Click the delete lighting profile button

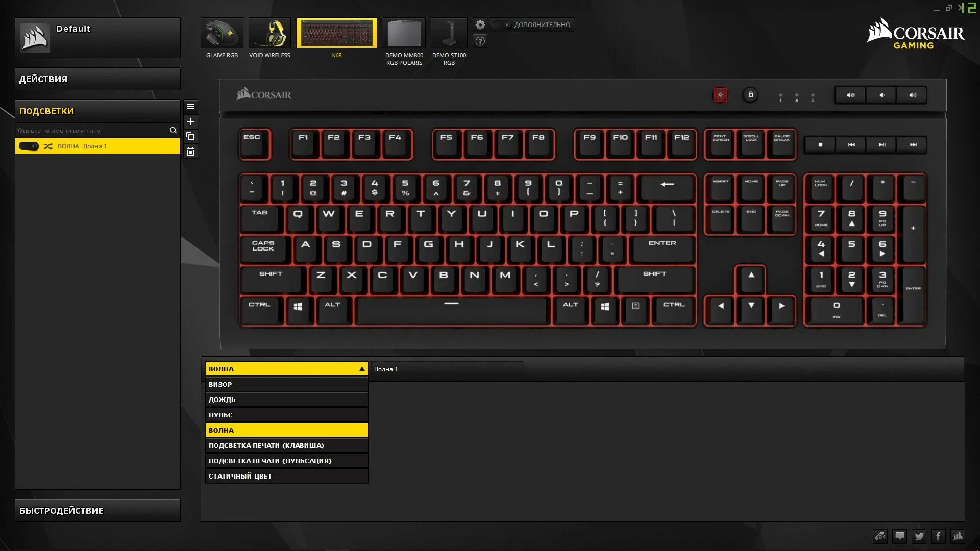[x=190, y=152]
